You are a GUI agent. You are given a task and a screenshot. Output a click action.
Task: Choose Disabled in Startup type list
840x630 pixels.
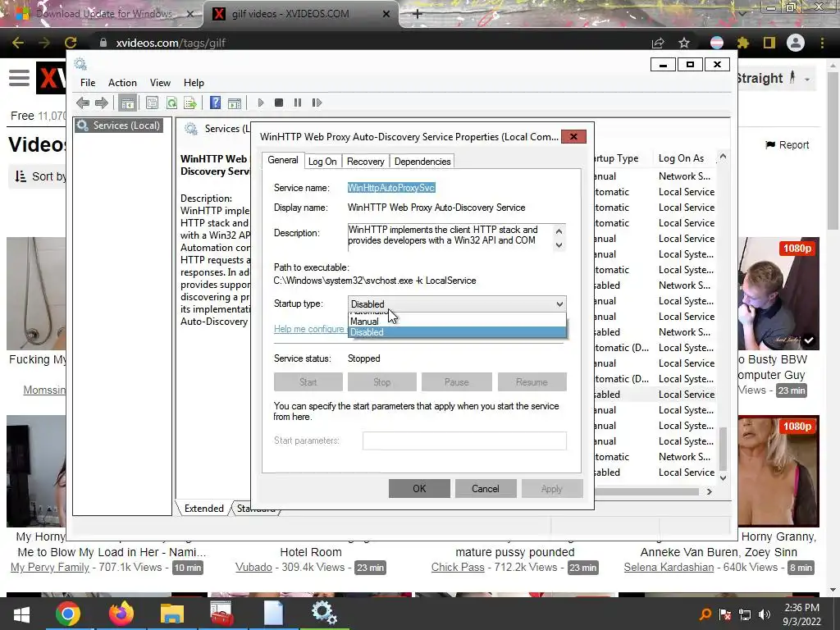click(457, 332)
